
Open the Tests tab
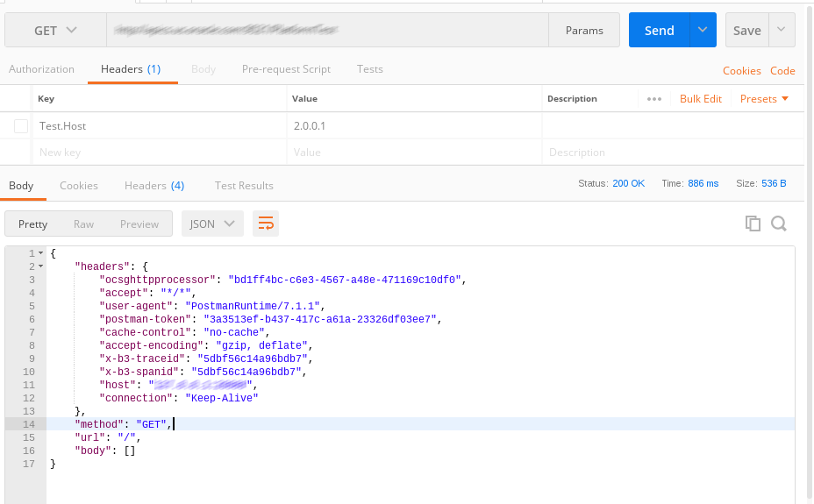coord(369,69)
